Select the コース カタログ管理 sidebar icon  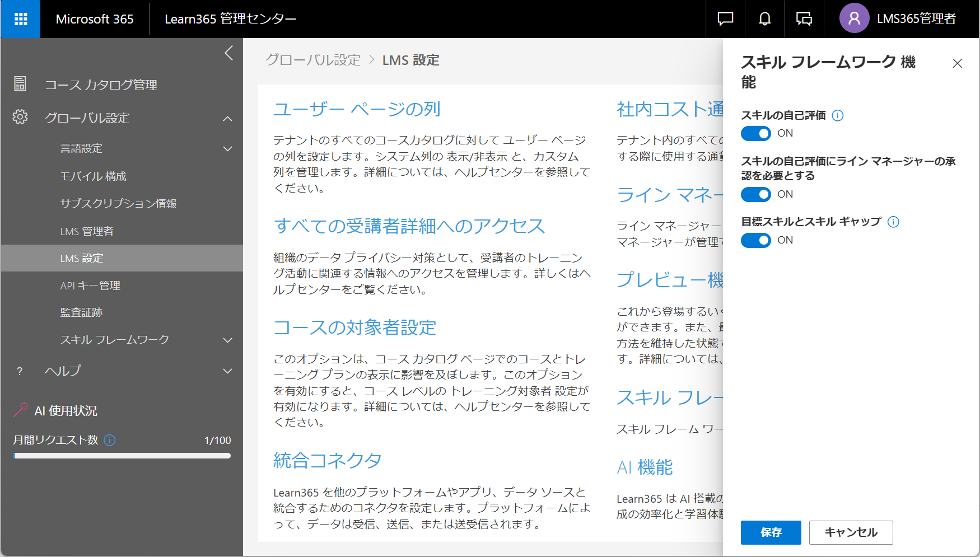coord(20,84)
